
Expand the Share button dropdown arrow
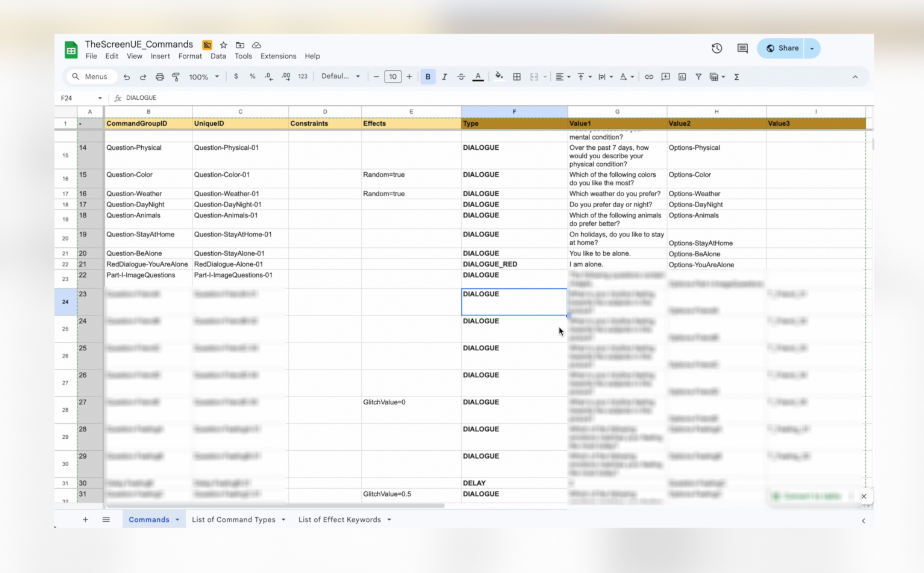click(812, 48)
